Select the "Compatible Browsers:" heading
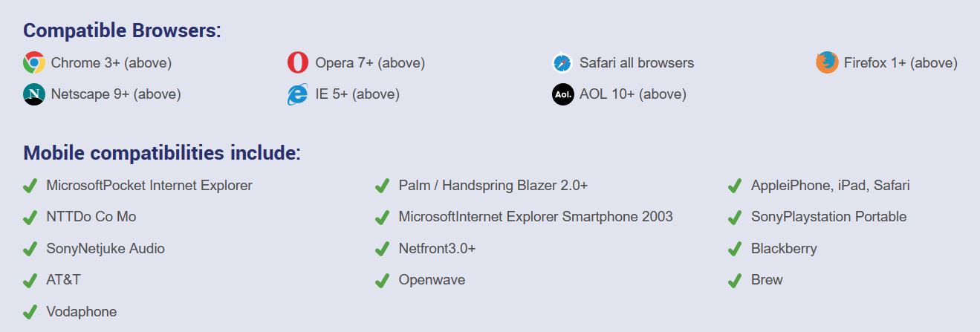This screenshot has width=980, height=332. (122, 31)
